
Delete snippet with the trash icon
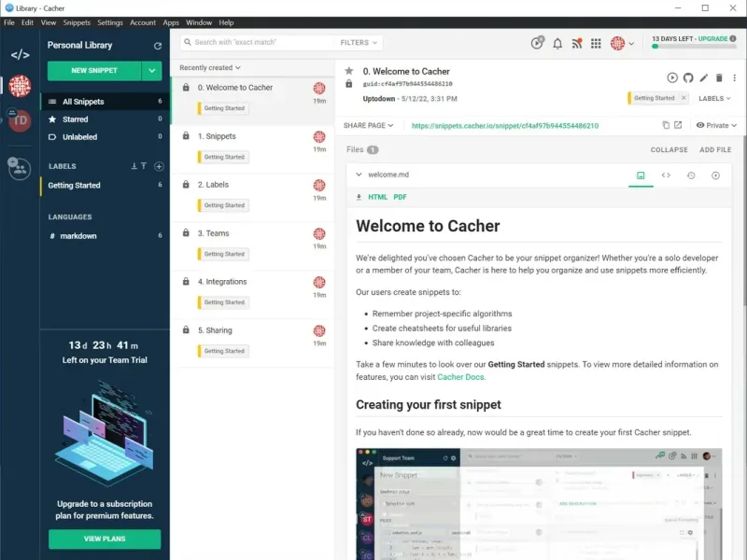point(719,77)
